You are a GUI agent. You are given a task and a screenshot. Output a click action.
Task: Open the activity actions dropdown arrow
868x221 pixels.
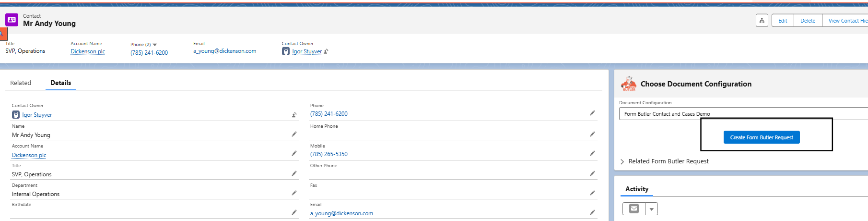pos(651,209)
